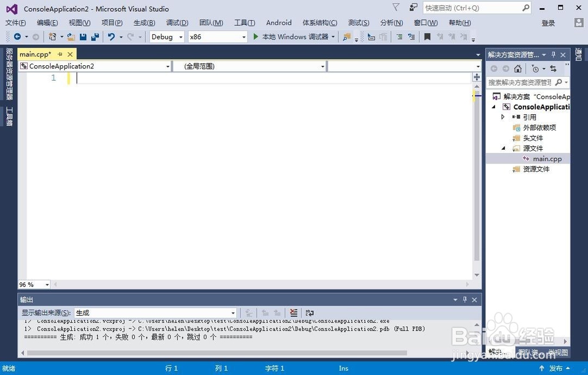Save main.cpp with the floppy disk icon
Image resolution: width=588 pixels, height=375 pixels.
point(83,36)
